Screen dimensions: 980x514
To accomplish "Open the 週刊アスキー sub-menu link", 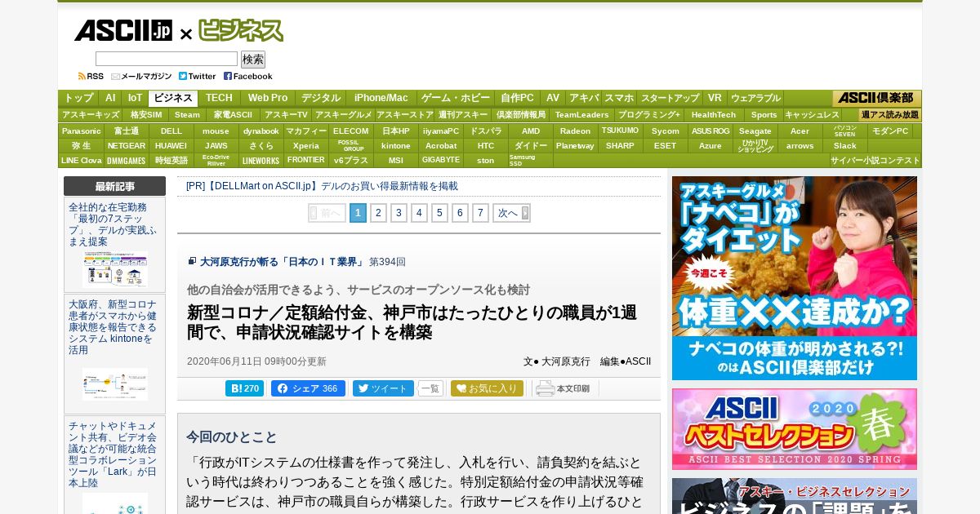I will point(462,115).
